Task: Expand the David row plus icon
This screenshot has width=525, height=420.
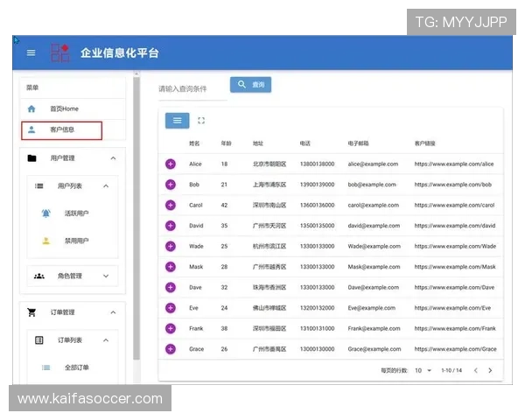Action: coord(171,226)
